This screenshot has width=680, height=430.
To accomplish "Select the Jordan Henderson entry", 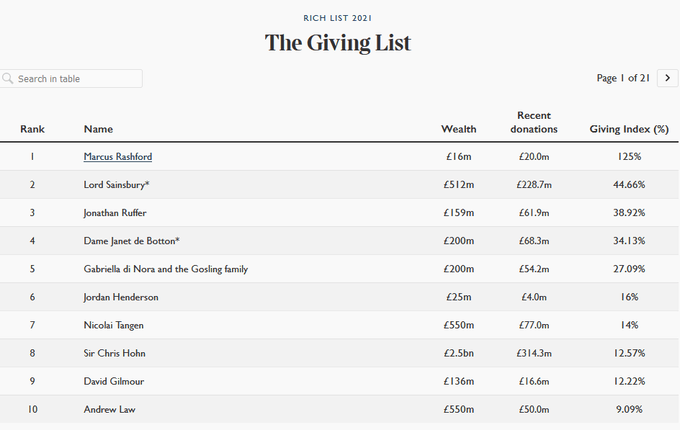I will click(x=121, y=297).
